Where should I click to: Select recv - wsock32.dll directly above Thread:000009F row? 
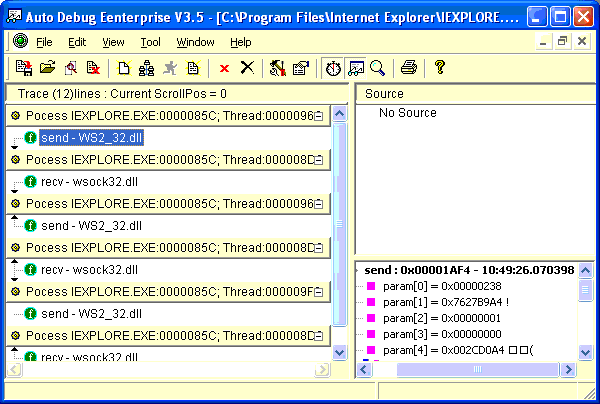click(x=89, y=270)
